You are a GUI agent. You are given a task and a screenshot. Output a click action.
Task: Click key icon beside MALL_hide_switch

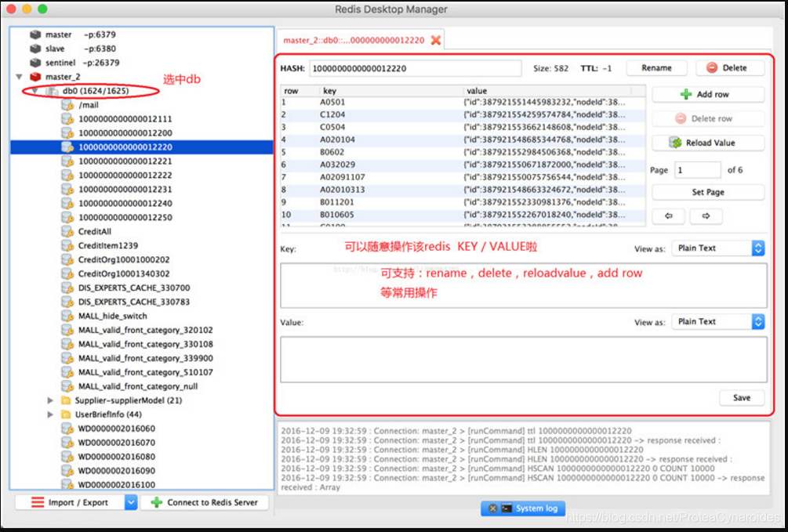tap(67, 316)
